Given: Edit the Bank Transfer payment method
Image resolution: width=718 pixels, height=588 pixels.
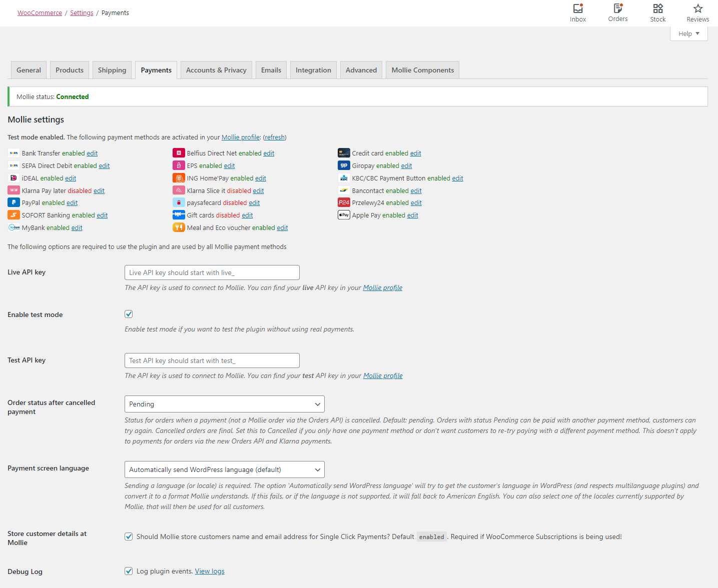Looking at the screenshot, I should coord(92,153).
